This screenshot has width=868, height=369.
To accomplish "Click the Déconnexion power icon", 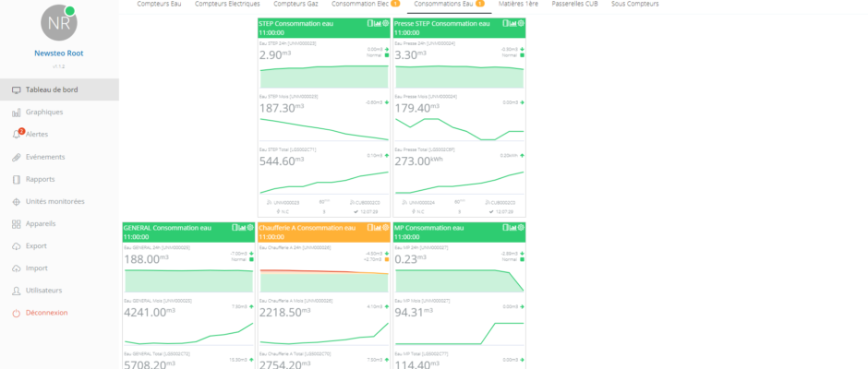I will tap(16, 313).
